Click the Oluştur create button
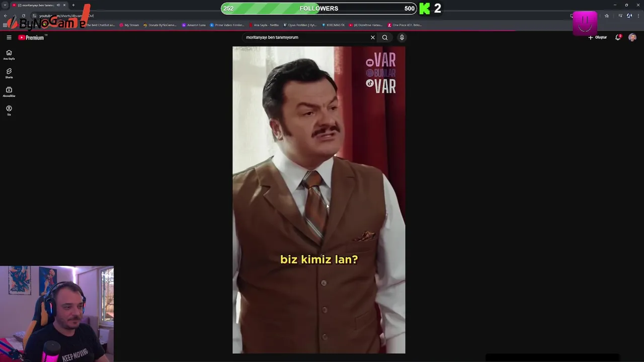 pos(598,37)
